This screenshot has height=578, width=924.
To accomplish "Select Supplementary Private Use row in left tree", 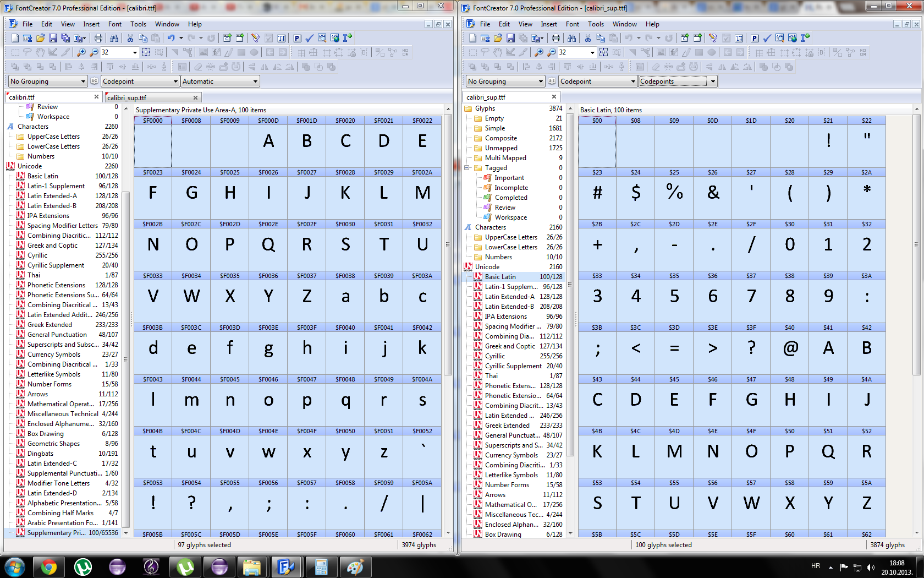I will tap(66, 533).
